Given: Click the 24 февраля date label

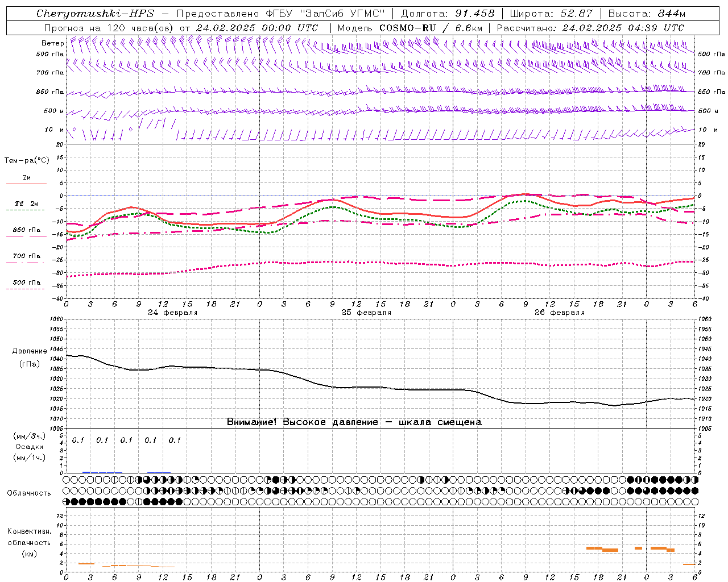Looking at the screenshot, I should pos(173,313).
